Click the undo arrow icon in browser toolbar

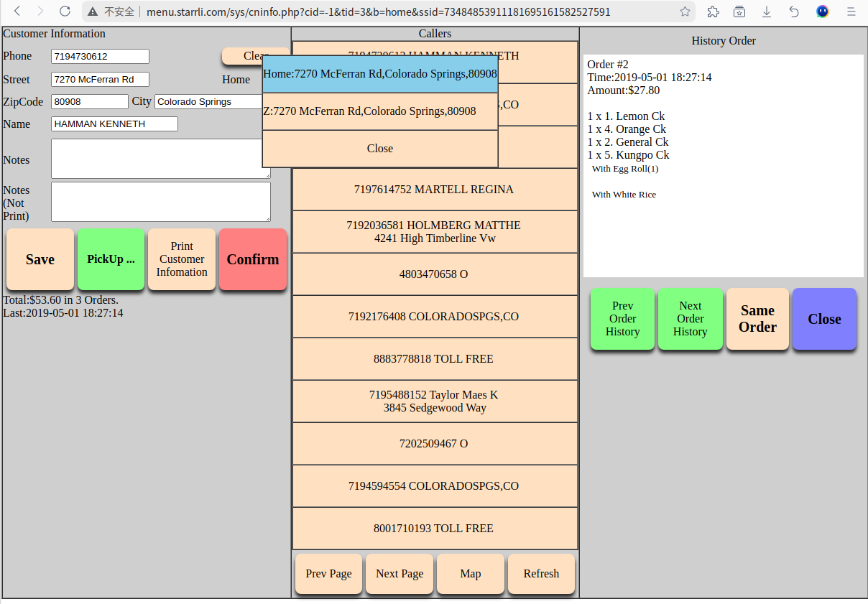[794, 11]
